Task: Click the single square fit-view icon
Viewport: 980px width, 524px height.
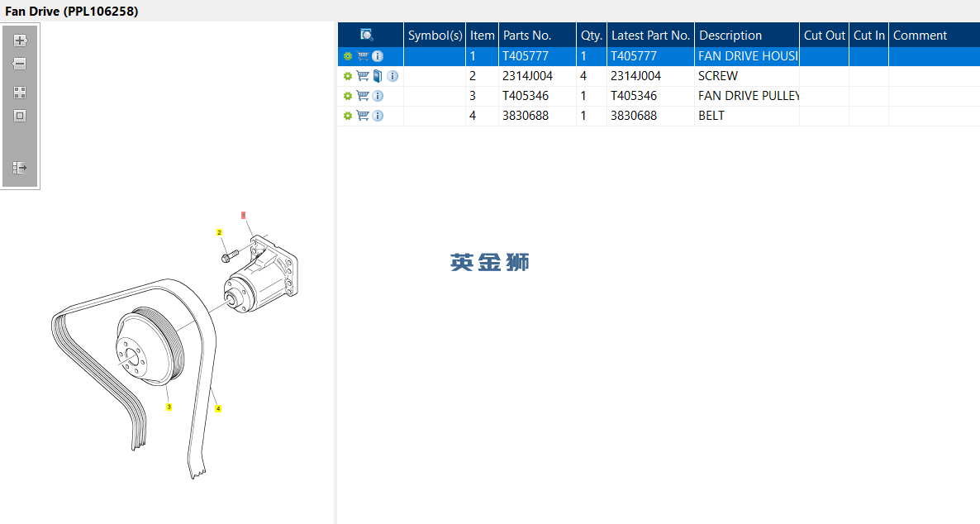Action: click(20, 116)
